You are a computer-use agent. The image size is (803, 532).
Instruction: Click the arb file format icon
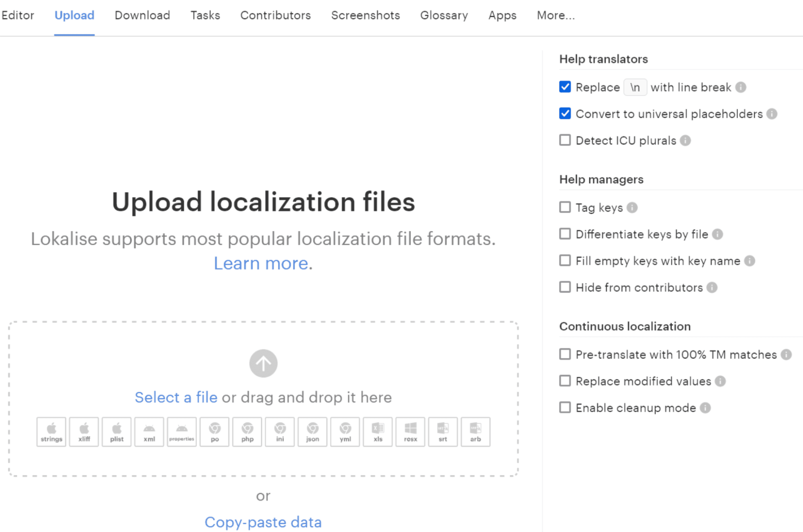[x=475, y=432]
